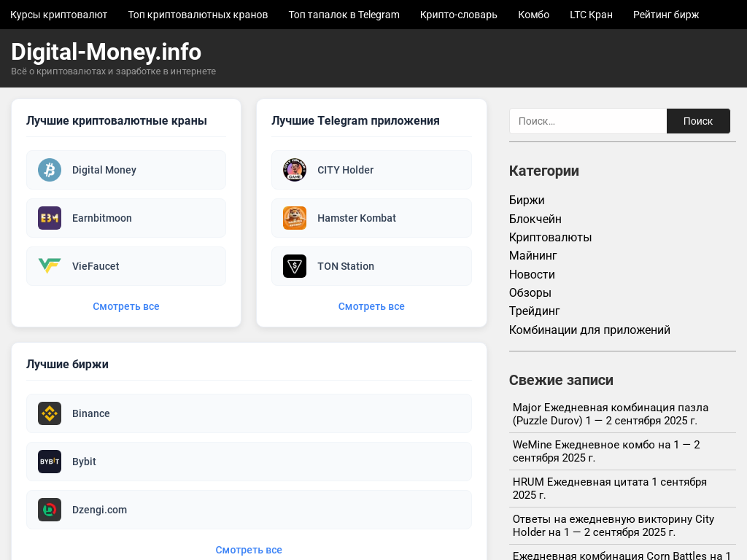Select the Новости category
The image size is (747, 560).
(x=532, y=274)
